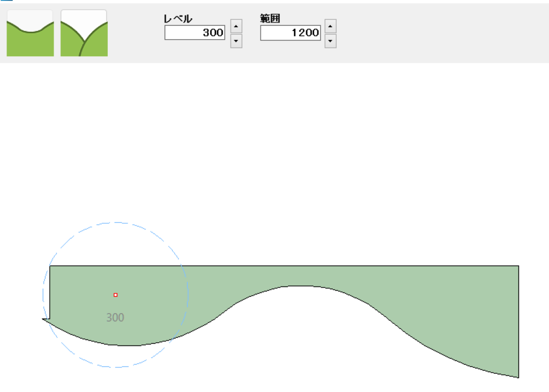Increase the レベル value with up arrow
The height and width of the screenshot is (392, 549).
coord(236,26)
